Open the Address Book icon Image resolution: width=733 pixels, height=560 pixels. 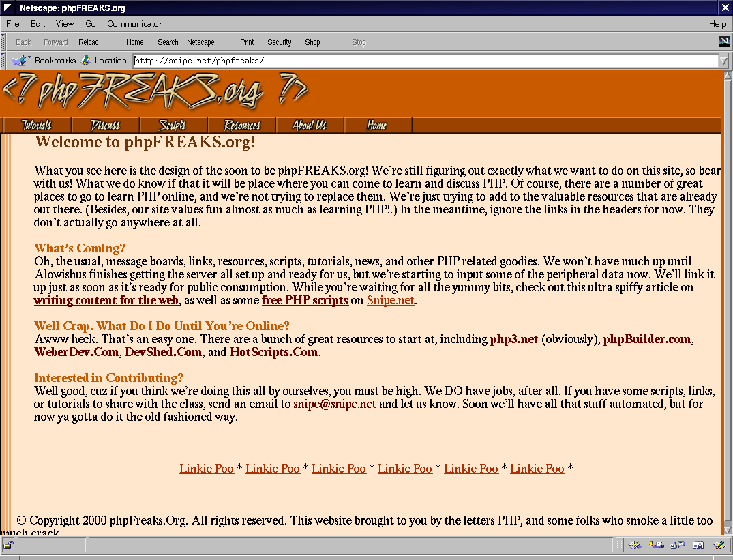698,544
